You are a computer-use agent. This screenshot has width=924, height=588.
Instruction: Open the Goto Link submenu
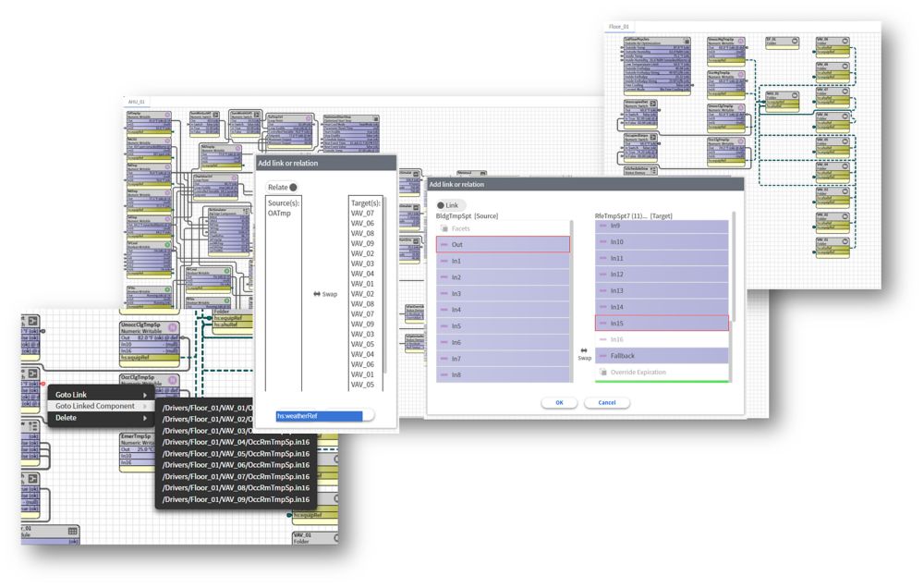101,395
